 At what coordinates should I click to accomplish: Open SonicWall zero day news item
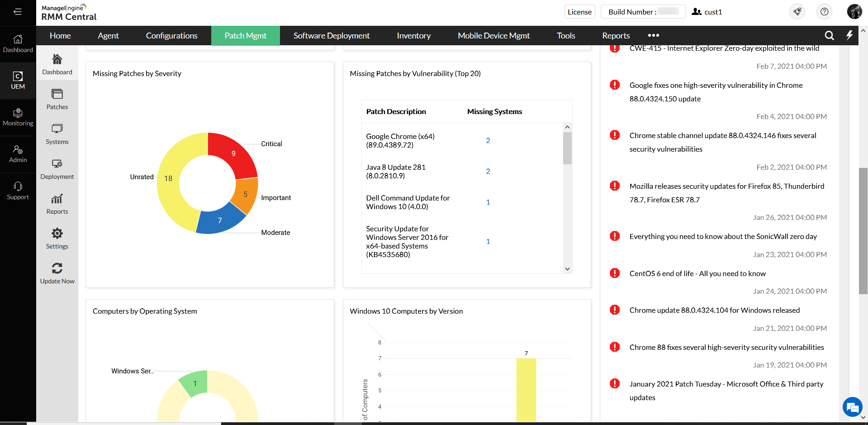723,237
